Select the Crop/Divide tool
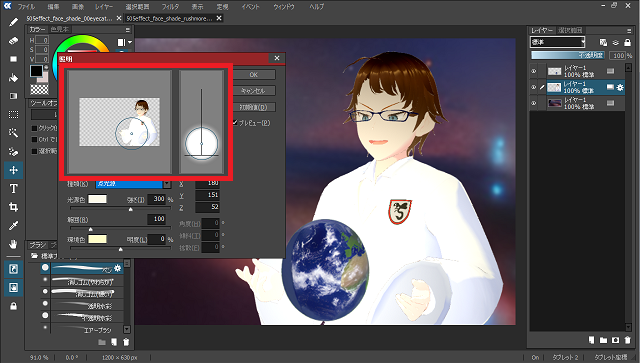This screenshot has height=363, width=640. pos(13,207)
